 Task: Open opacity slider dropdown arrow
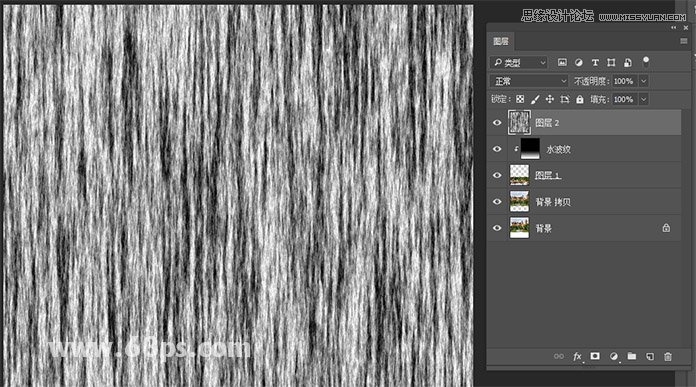click(x=644, y=81)
